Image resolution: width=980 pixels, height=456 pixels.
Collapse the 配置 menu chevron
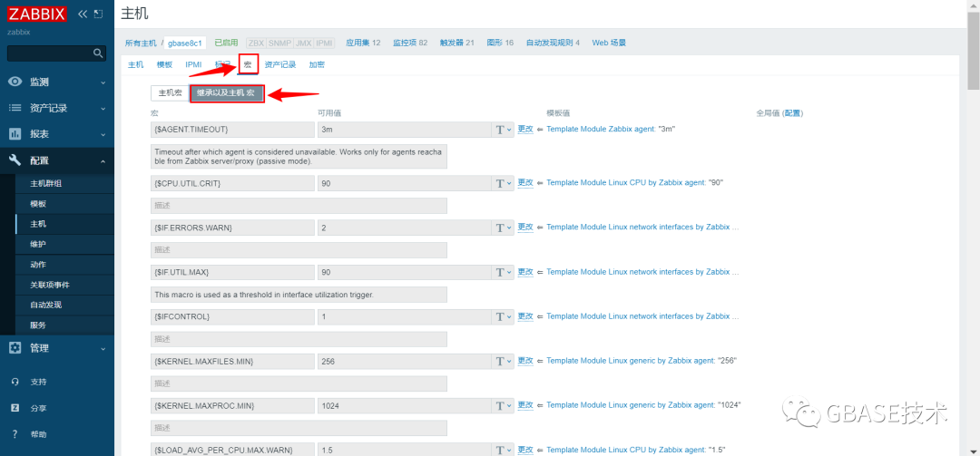(103, 160)
